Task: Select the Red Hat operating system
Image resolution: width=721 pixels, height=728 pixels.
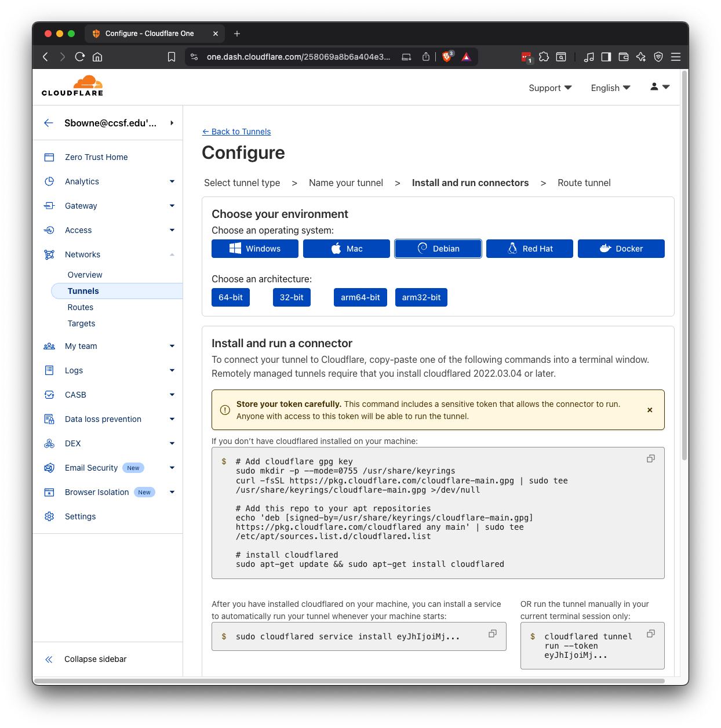Action: click(530, 249)
